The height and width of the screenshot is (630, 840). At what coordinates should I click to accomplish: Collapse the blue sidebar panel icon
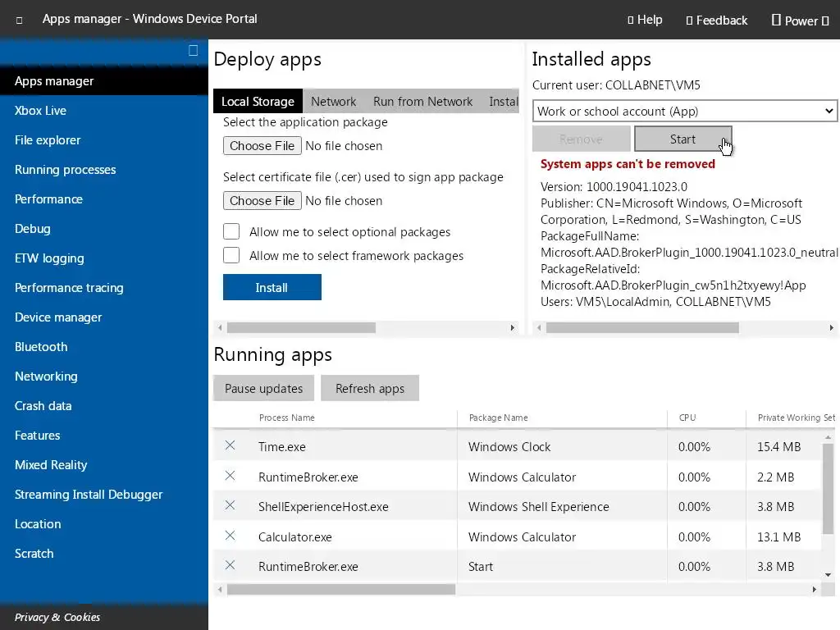193,51
